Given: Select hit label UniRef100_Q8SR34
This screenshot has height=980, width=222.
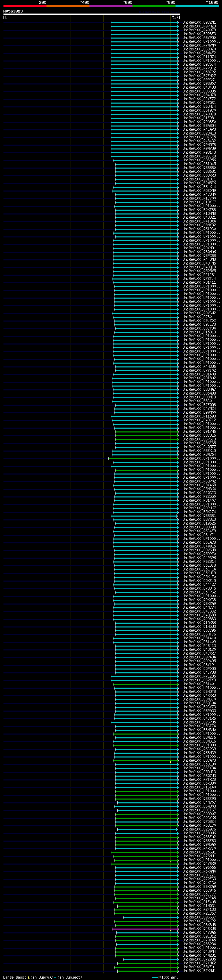Looking at the screenshot, I should [x=199, y=944].
